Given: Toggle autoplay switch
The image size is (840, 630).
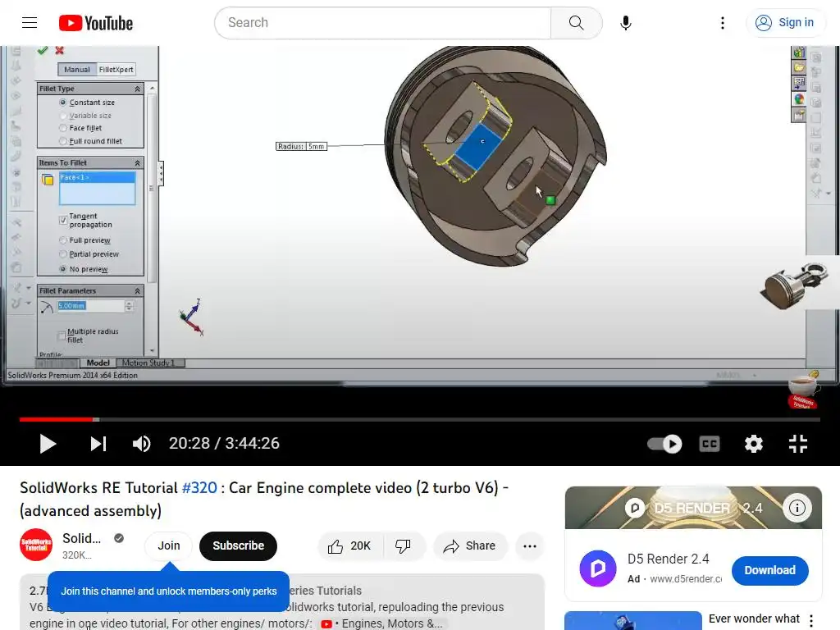Looking at the screenshot, I should coord(664,444).
